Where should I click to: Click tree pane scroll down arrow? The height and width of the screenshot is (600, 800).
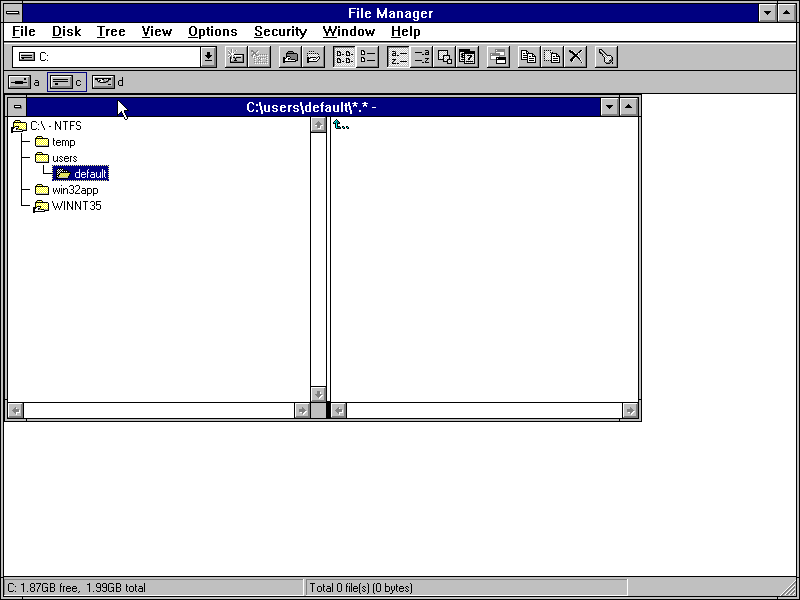coord(318,394)
